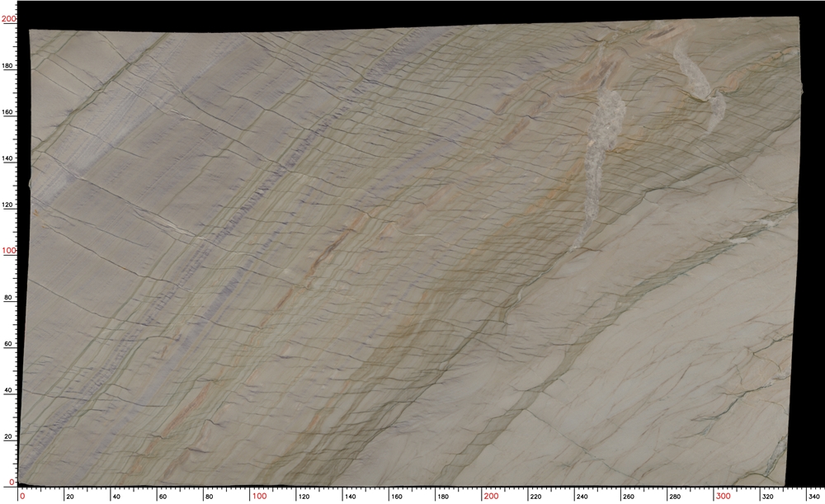This screenshot has height=504, width=825.
Task: Click the 120 mark on the horizontal ruler
Action: click(304, 496)
